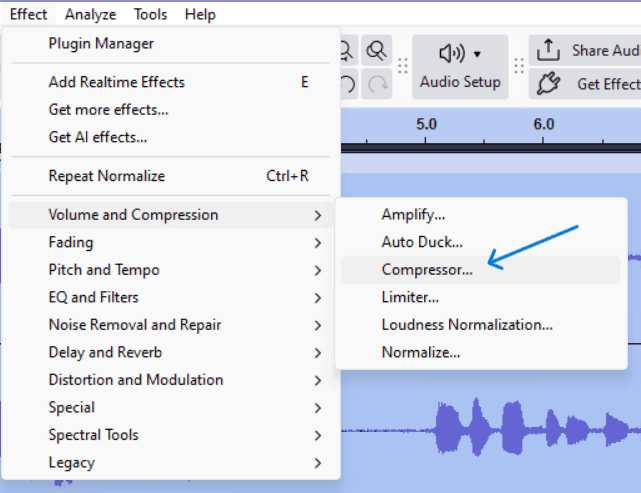Click the zoom toggle magnifier icon
Viewport: 641px width, 493px height.
pos(376,50)
